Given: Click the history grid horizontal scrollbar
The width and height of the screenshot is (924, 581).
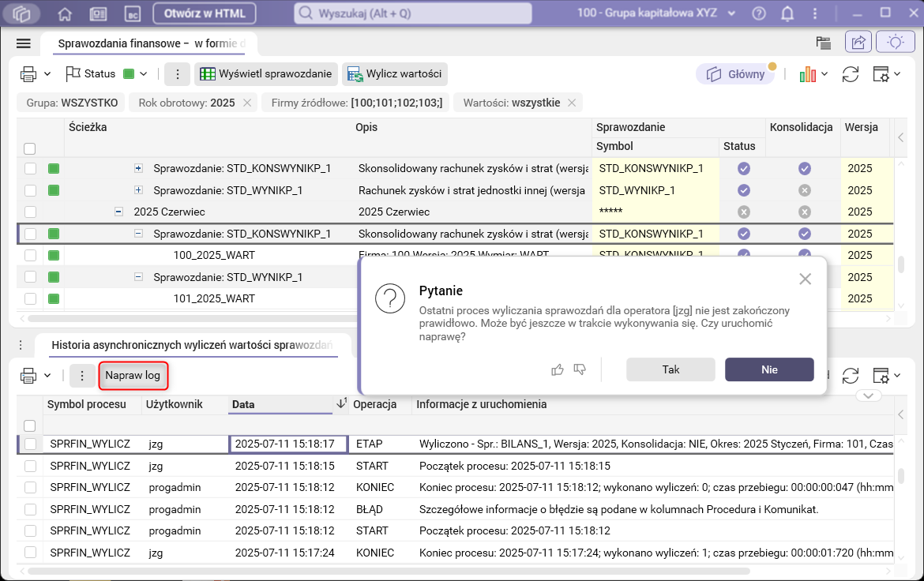Looking at the screenshot, I should click(x=389, y=571).
